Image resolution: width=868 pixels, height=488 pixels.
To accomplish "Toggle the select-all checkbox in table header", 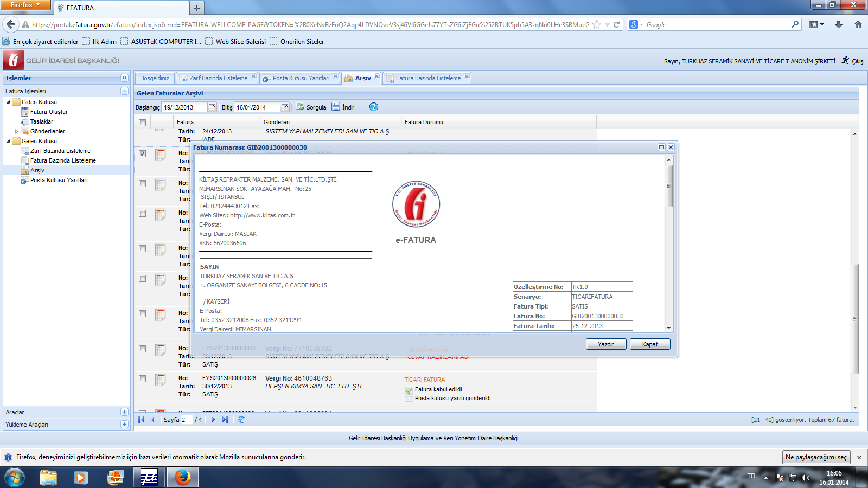I will 142,123.
